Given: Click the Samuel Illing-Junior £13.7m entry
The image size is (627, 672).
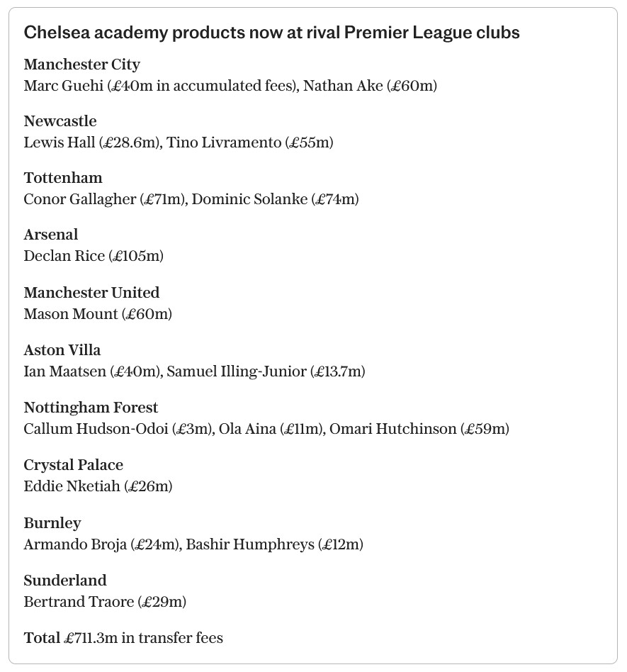Looking at the screenshot, I should 266,371.
